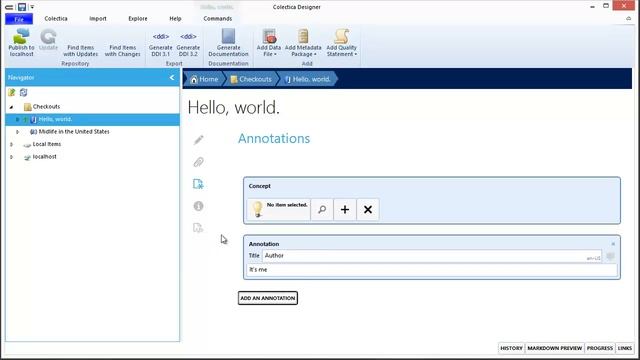Image resolution: width=640 pixels, height=360 pixels.
Task: Click ADD AN ANNOTATION button
Action: [x=268, y=298]
